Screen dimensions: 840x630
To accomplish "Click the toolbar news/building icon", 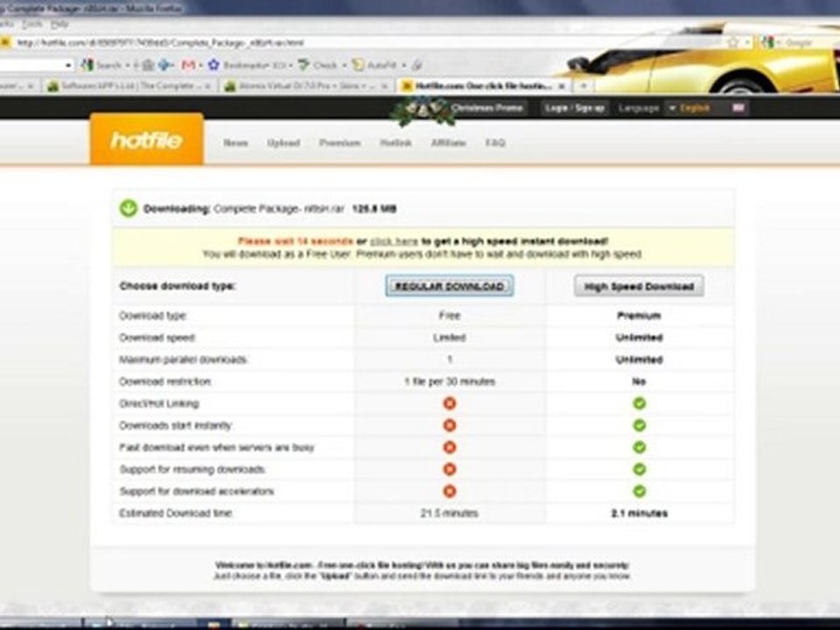I will (148, 66).
